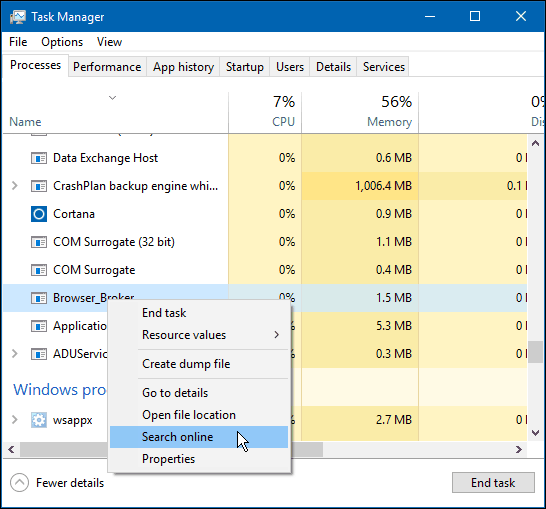Choose Search online menu entry
The image size is (546, 509).
199,437
